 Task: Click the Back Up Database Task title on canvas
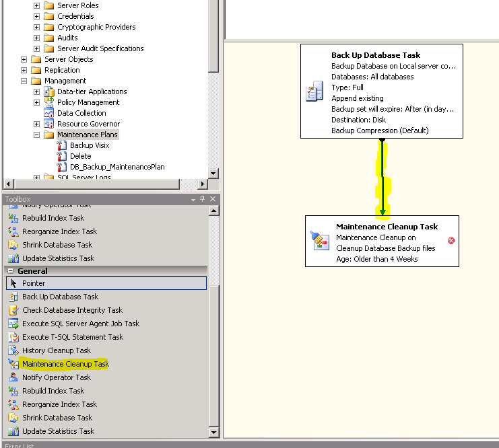click(x=376, y=55)
